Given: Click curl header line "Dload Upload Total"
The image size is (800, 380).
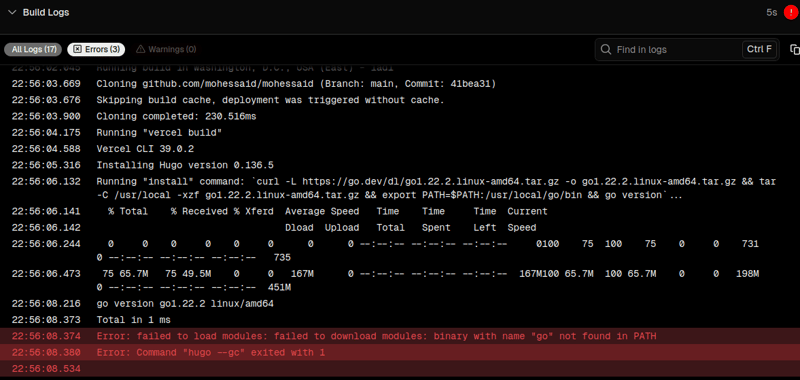Looking at the screenshot, I should [410, 227].
